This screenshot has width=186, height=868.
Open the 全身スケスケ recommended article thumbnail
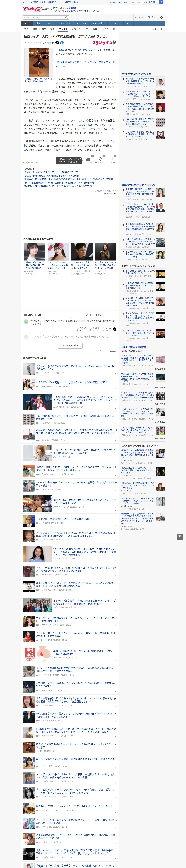[x=82, y=251]
